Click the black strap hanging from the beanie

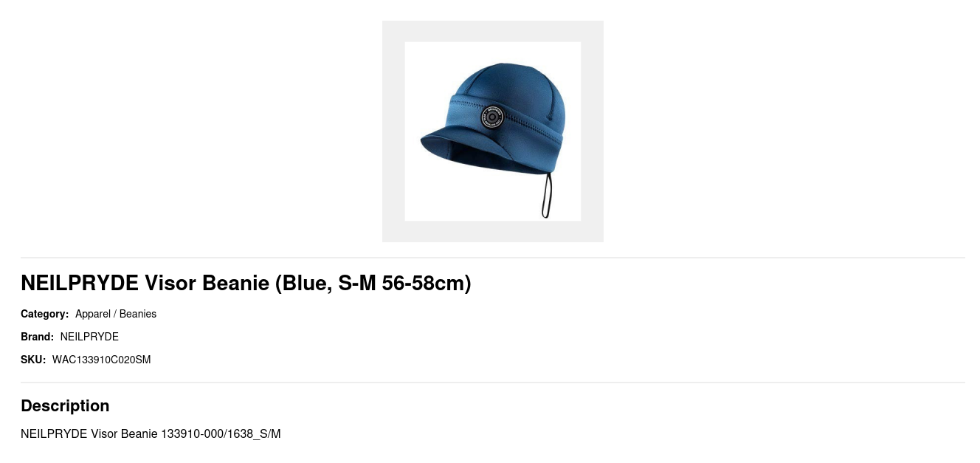[x=547, y=196]
